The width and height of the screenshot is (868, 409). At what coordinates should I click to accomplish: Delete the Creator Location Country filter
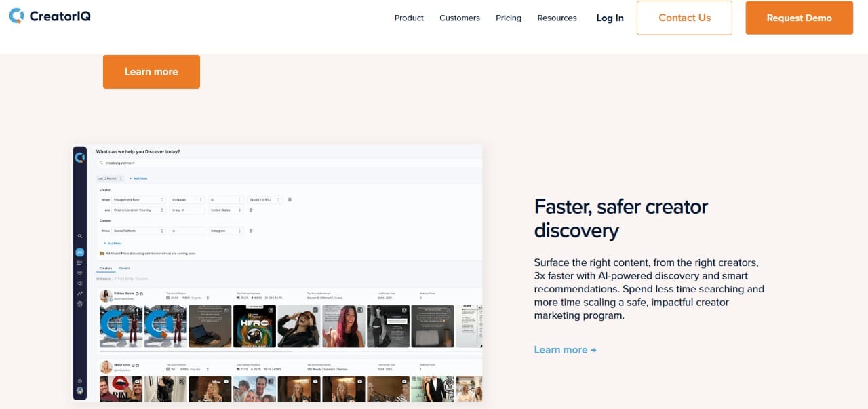(251, 210)
